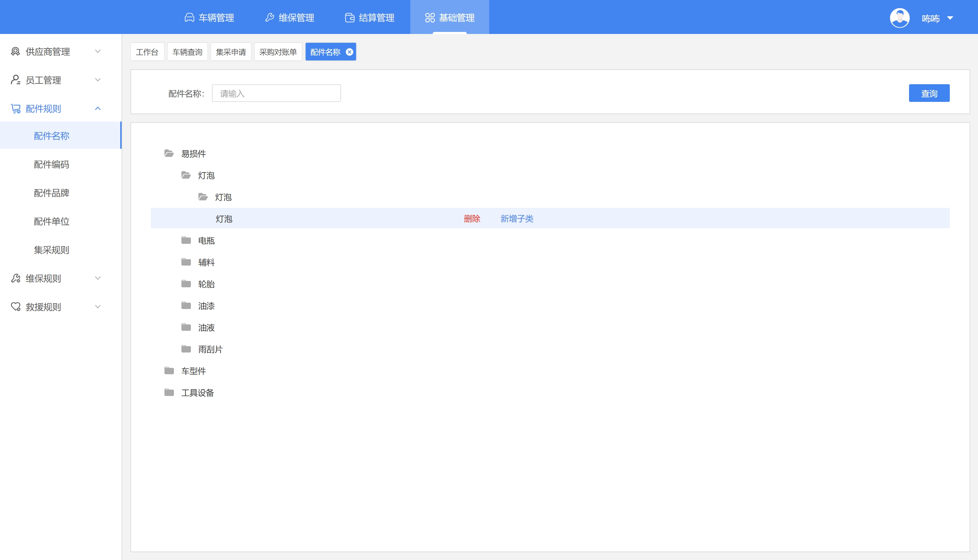
Task: Open 配件单位 in the sidebar
Action: [52, 221]
